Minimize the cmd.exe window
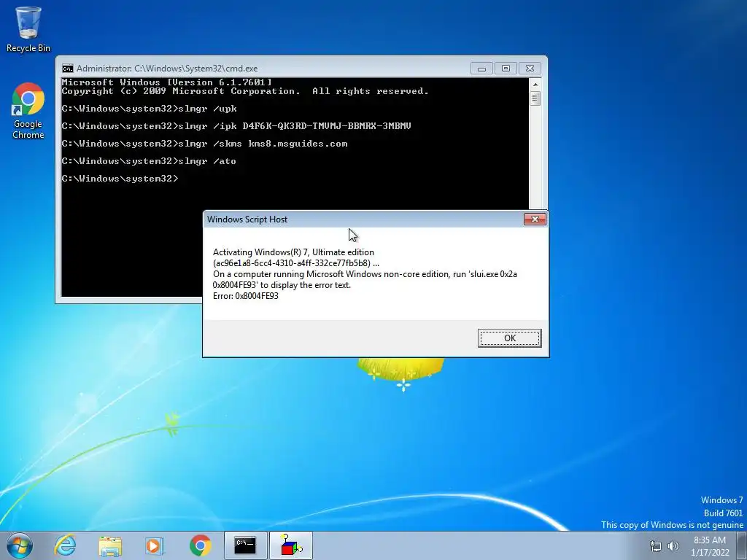This screenshot has height=560, width=747. tap(481, 69)
